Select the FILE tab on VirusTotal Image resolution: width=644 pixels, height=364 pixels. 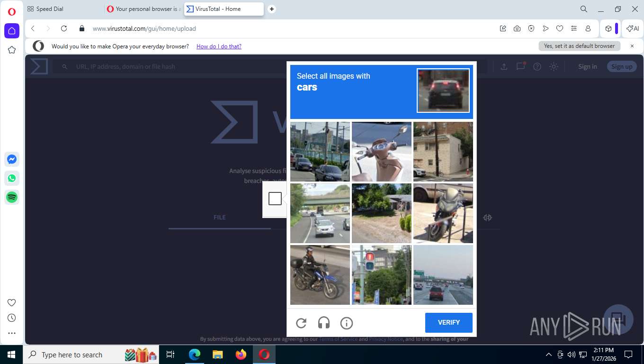click(220, 218)
